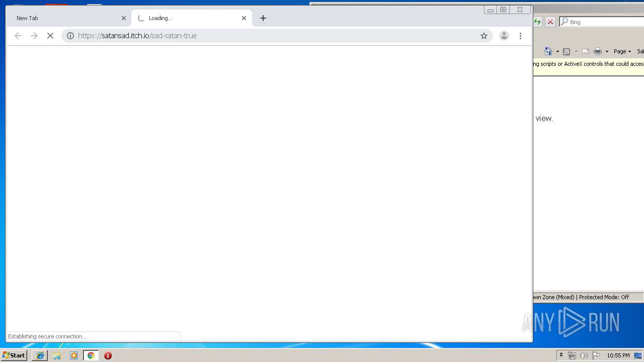Go forward in Chrome history
The height and width of the screenshot is (362, 644).
click(34, 36)
